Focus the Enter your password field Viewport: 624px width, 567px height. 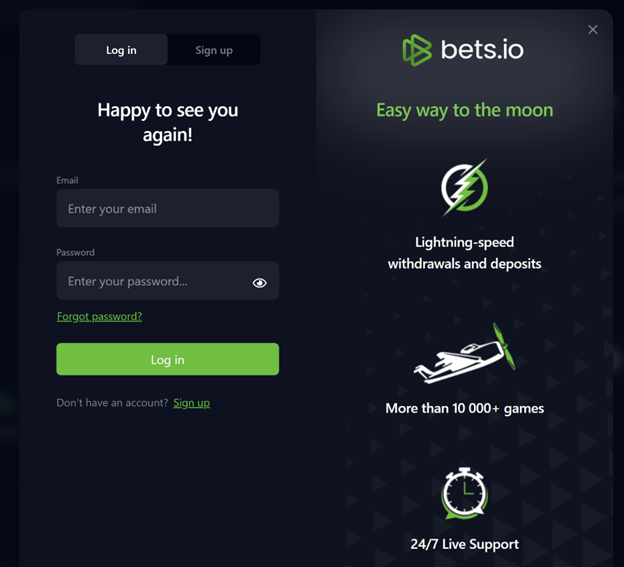point(150,282)
